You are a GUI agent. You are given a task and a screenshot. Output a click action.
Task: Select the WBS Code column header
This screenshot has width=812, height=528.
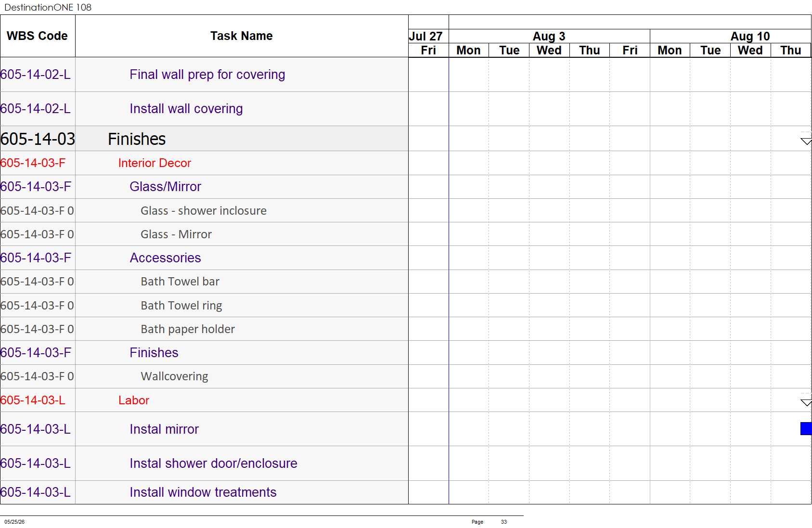pos(38,36)
